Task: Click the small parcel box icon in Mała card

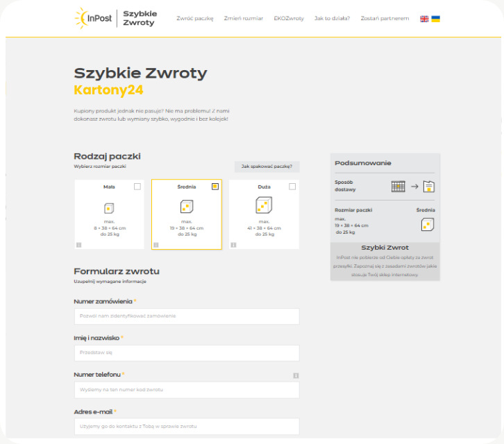Action: 109,208
